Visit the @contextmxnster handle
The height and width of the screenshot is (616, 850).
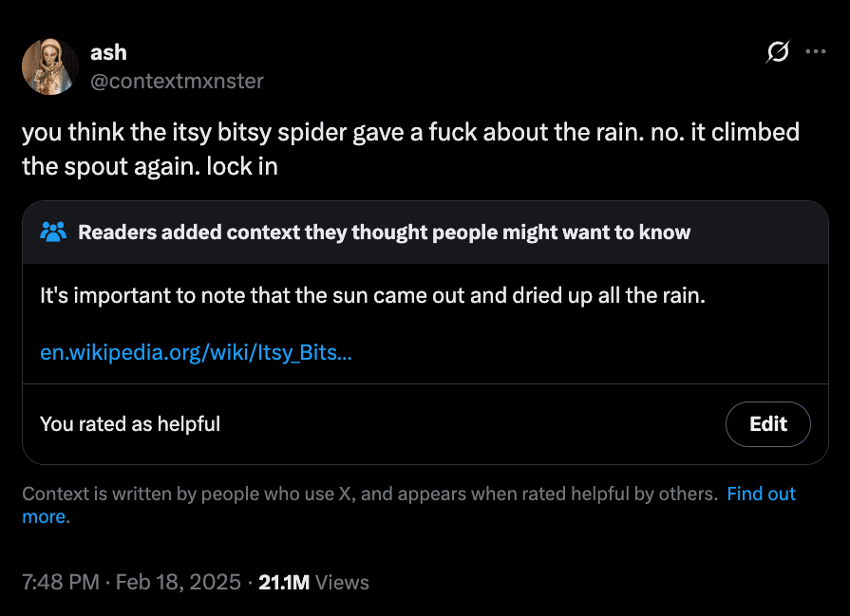(177, 81)
